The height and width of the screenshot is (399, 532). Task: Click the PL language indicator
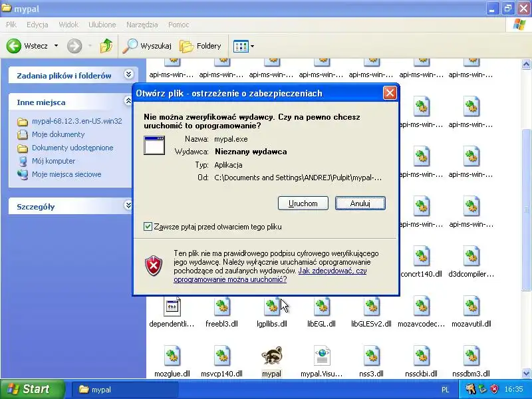pos(445,390)
